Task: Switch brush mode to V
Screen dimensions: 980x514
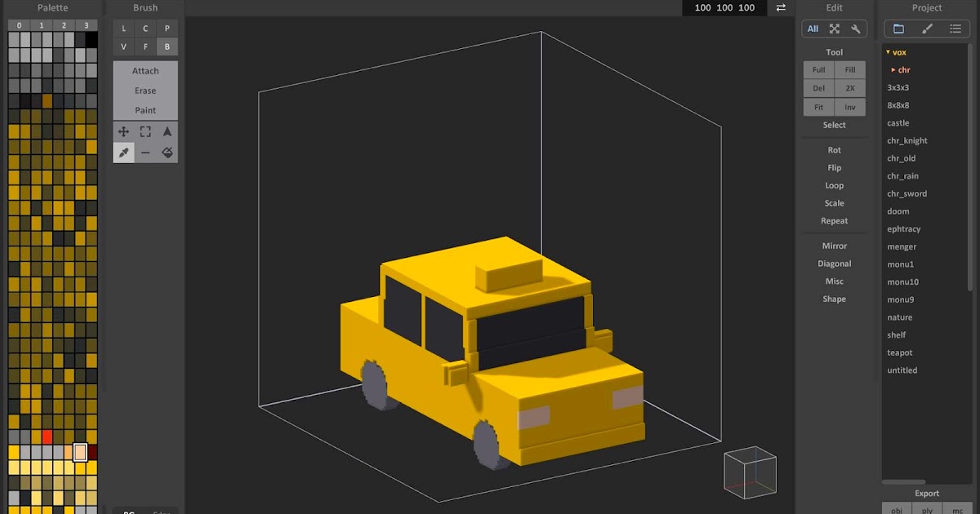Action: (123, 47)
